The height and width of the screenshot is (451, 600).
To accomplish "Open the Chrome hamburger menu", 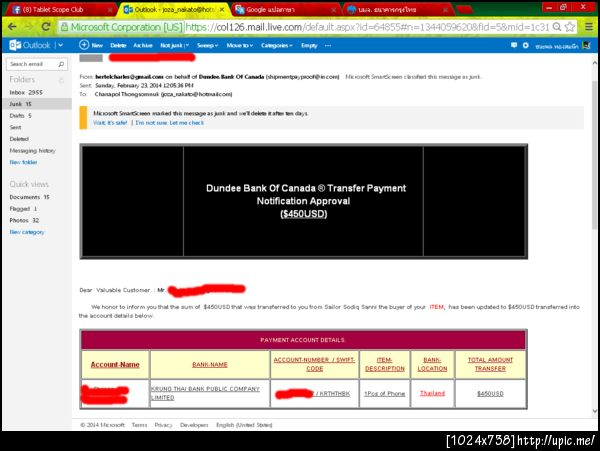I will [x=589, y=27].
